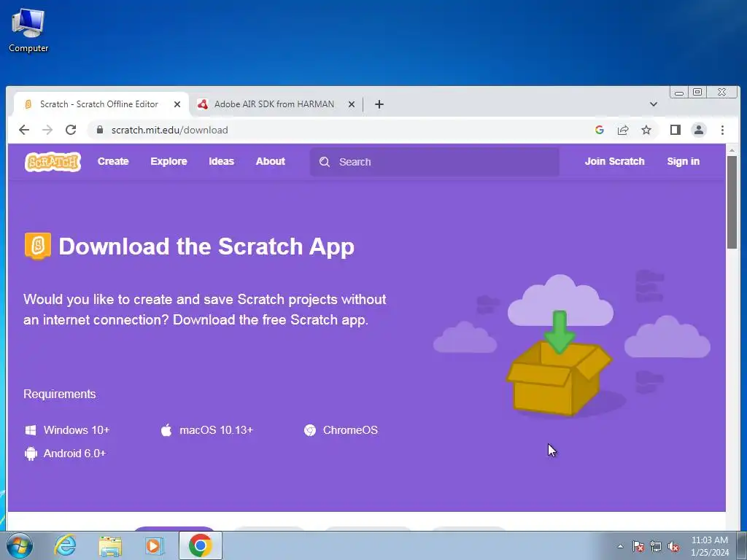Viewport: 747px width, 560px height.
Task: Click the Chrome taskbar button
Action: coord(200,545)
